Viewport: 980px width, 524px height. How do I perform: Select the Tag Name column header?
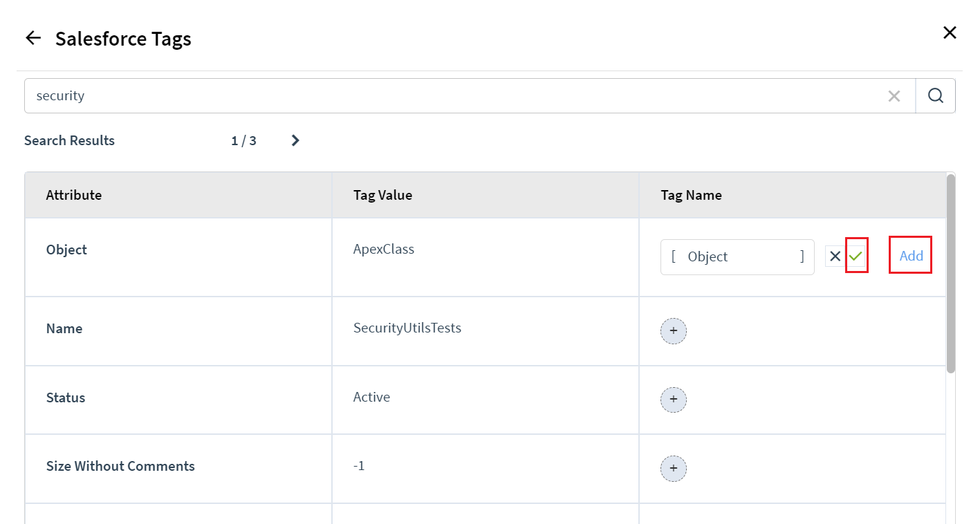pos(793,195)
